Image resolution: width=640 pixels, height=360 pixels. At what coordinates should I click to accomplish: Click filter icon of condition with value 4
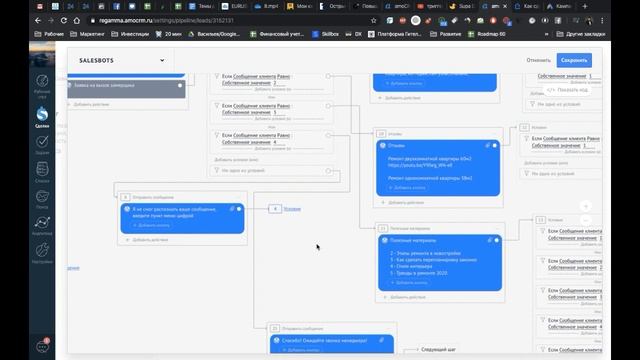(x=217, y=135)
